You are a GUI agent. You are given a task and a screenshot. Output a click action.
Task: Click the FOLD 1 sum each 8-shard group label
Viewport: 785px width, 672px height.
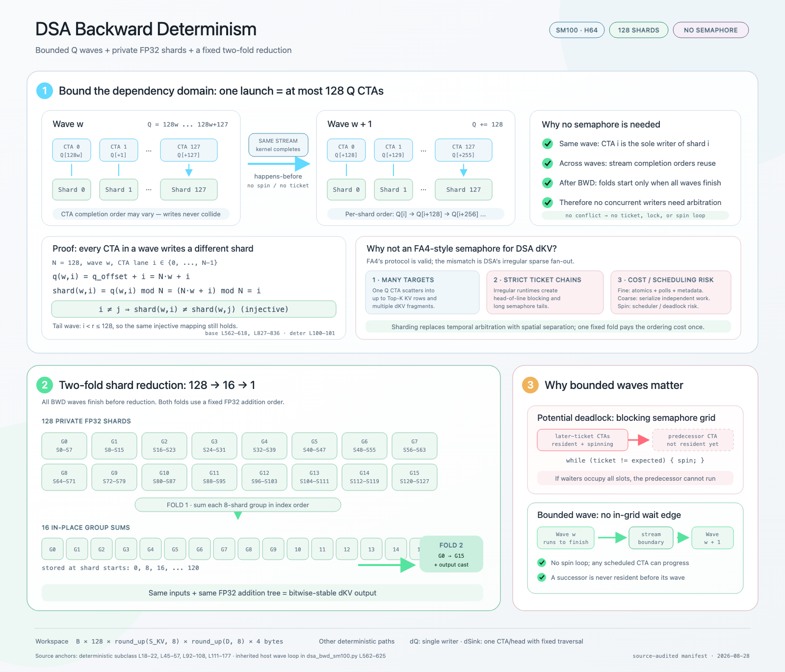(238, 505)
